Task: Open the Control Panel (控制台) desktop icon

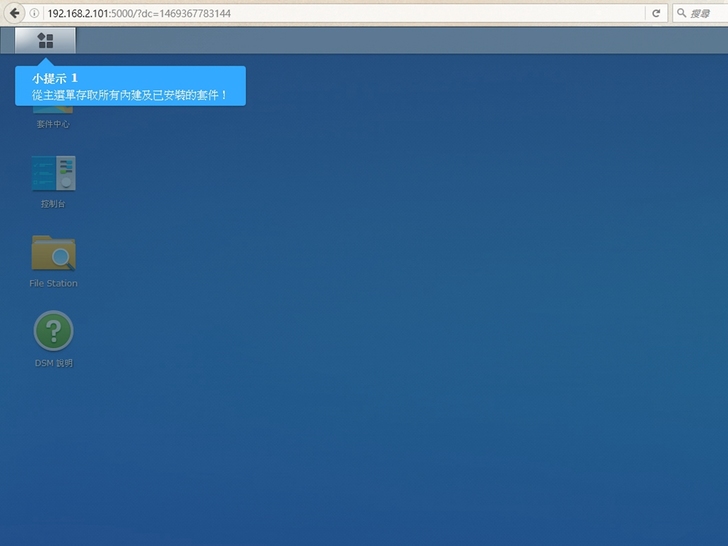Action: click(53, 173)
